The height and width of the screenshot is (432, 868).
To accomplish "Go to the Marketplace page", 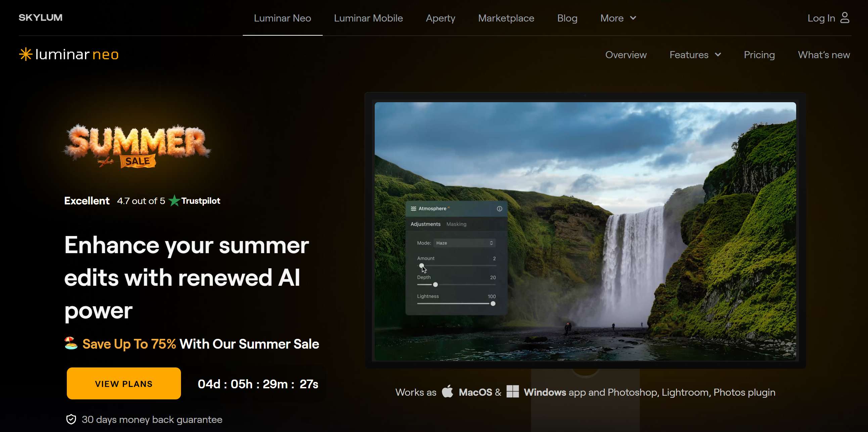I will 506,18.
